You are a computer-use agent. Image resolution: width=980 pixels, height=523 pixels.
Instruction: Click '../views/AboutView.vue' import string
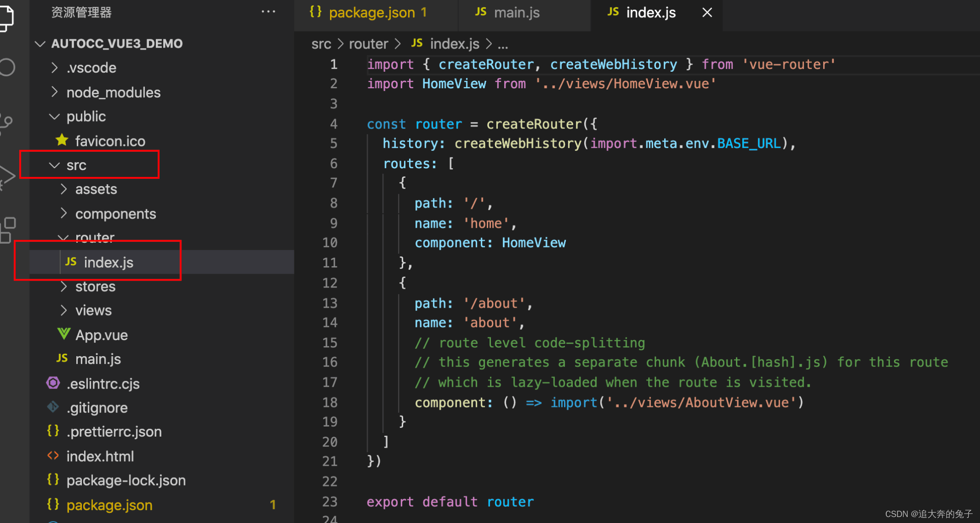tap(702, 402)
